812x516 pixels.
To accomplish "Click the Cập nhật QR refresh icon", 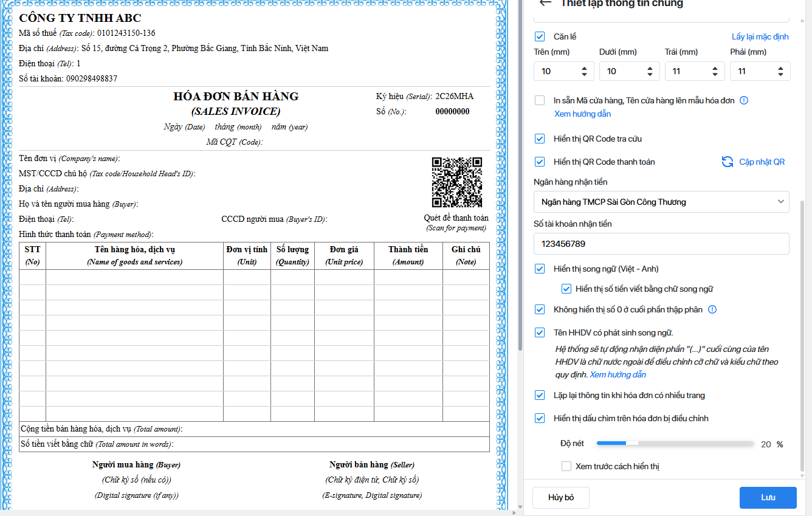I will point(727,162).
